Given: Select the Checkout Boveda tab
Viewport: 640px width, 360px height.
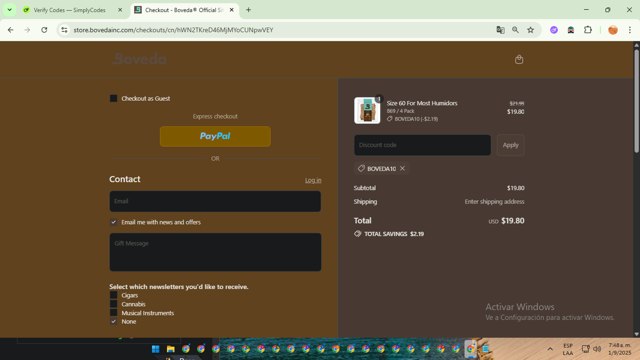Looking at the screenshot, I should click(x=183, y=10).
